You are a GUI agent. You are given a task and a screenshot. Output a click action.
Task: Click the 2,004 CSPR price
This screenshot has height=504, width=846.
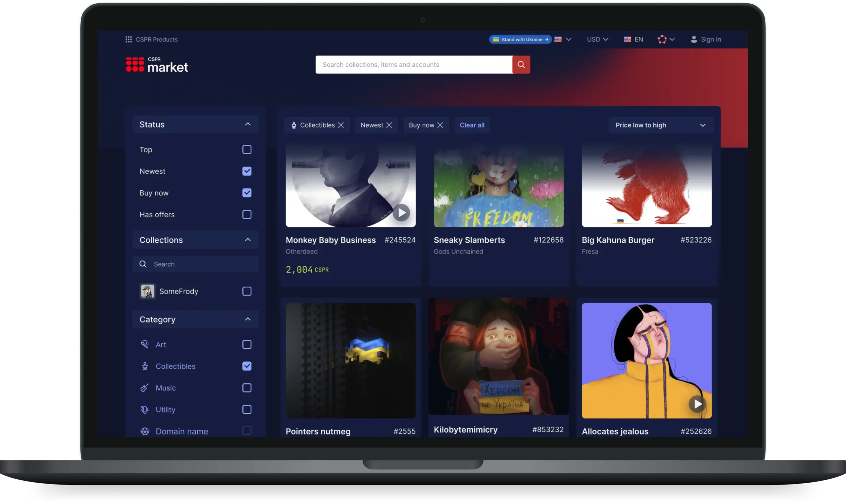pyautogui.click(x=307, y=270)
